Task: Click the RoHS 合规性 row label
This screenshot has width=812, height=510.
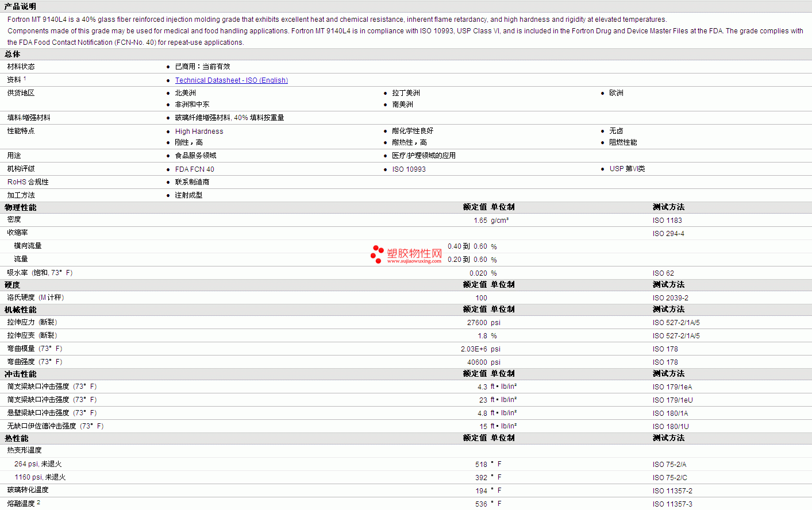Action: click(x=28, y=182)
